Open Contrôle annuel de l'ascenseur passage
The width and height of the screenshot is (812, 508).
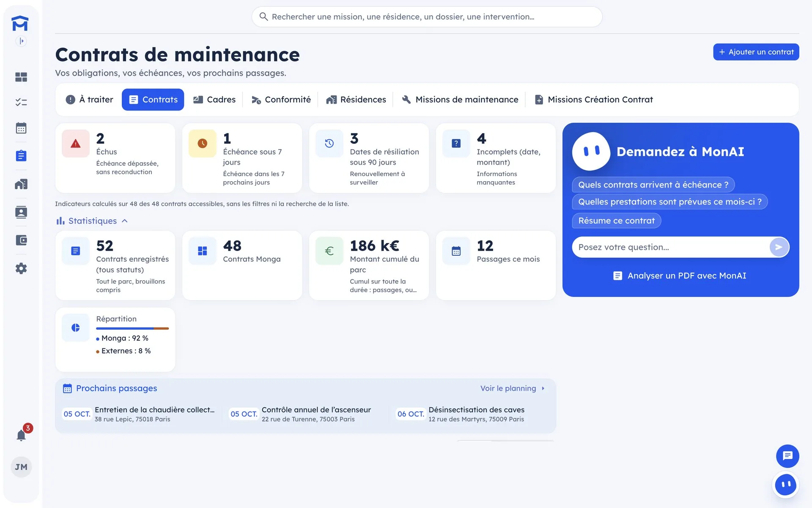[301, 414]
